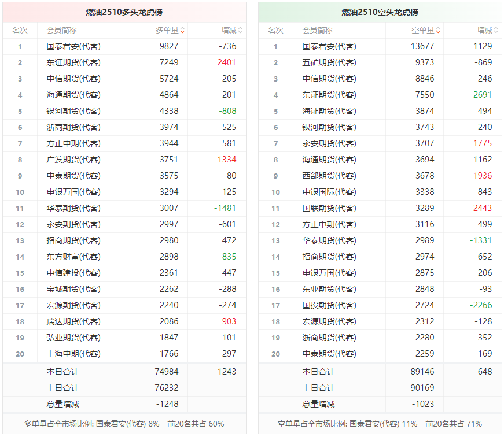
Task: Select 总量增减 label in long table
Action: [x=62, y=404]
